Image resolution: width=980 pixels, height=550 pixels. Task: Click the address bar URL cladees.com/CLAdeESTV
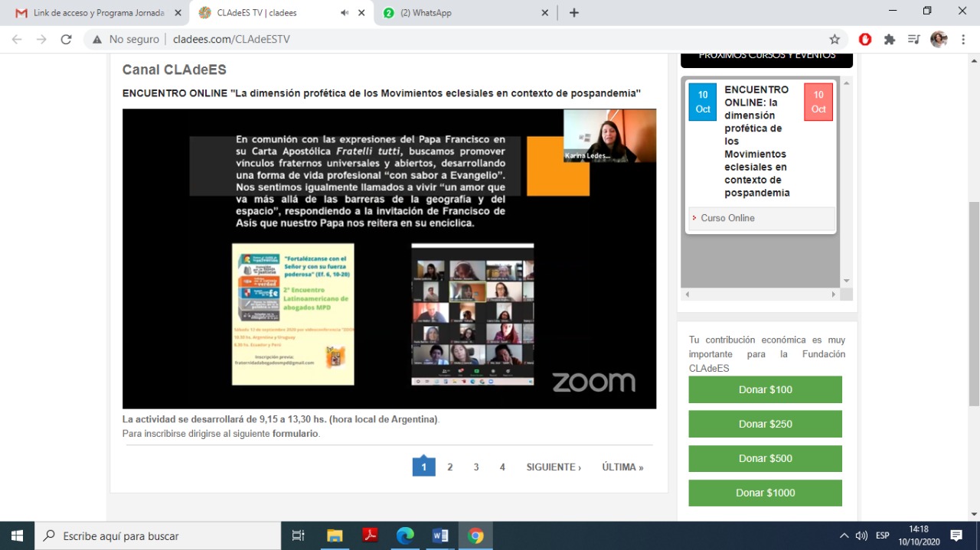[x=231, y=39]
